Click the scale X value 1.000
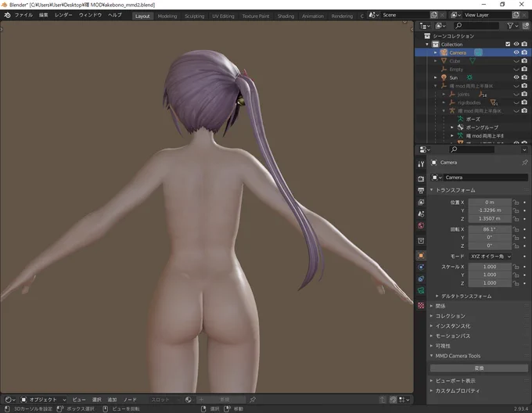 point(490,267)
